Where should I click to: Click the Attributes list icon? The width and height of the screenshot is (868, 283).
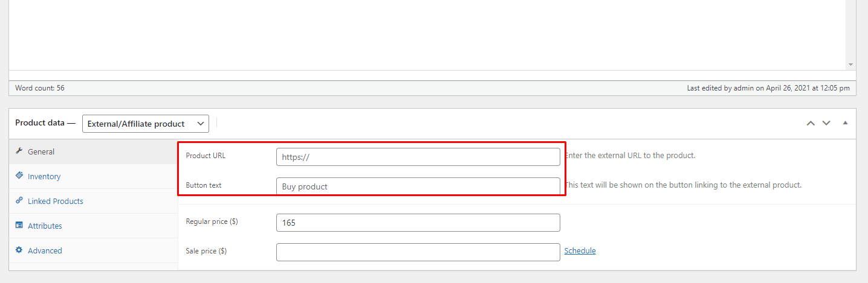(x=19, y=226)
